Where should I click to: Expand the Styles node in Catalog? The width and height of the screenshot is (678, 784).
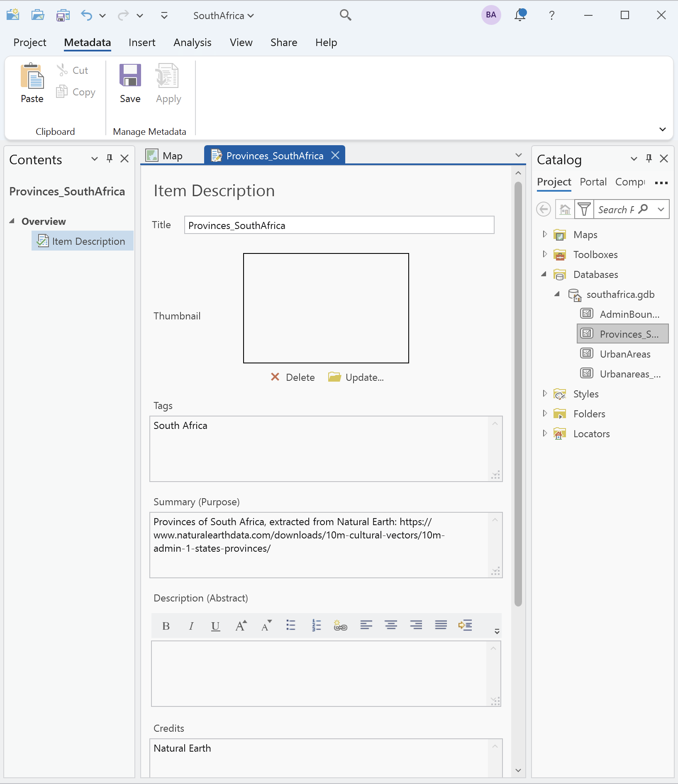coord(545,394)
